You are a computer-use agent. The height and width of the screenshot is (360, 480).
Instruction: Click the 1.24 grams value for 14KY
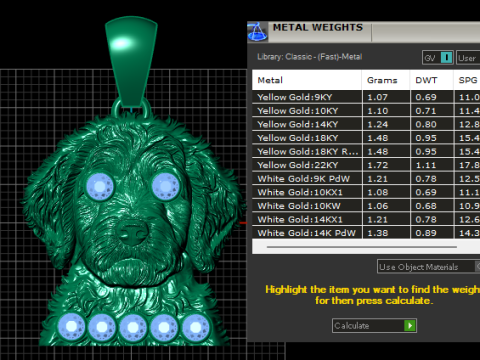point(378,125)
